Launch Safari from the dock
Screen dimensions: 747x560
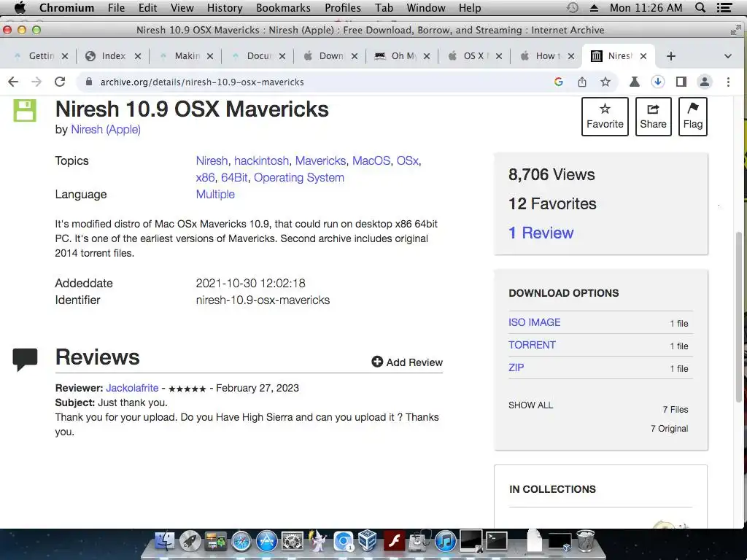[x=241, y=542]
